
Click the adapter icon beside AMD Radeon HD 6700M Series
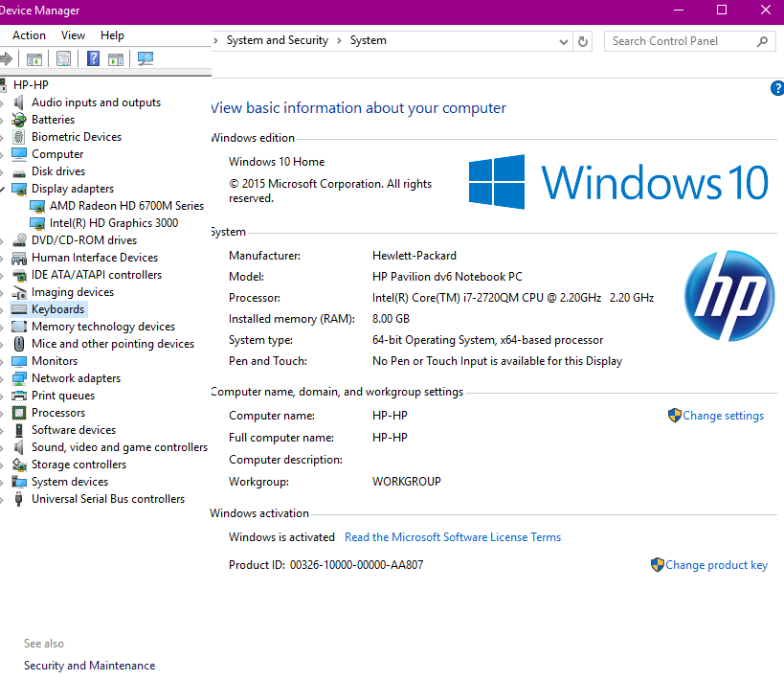click(x=37, y=206)
